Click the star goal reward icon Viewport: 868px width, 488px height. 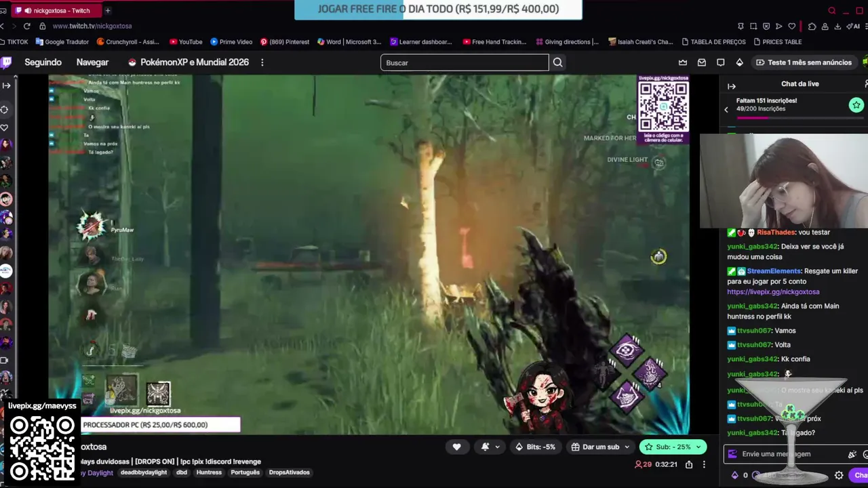pos(856,105)
